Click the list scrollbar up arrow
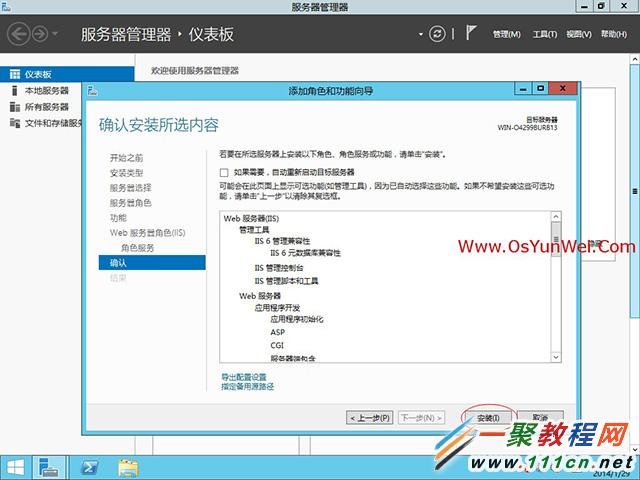640x480 pixels. [x=556, y=217]
